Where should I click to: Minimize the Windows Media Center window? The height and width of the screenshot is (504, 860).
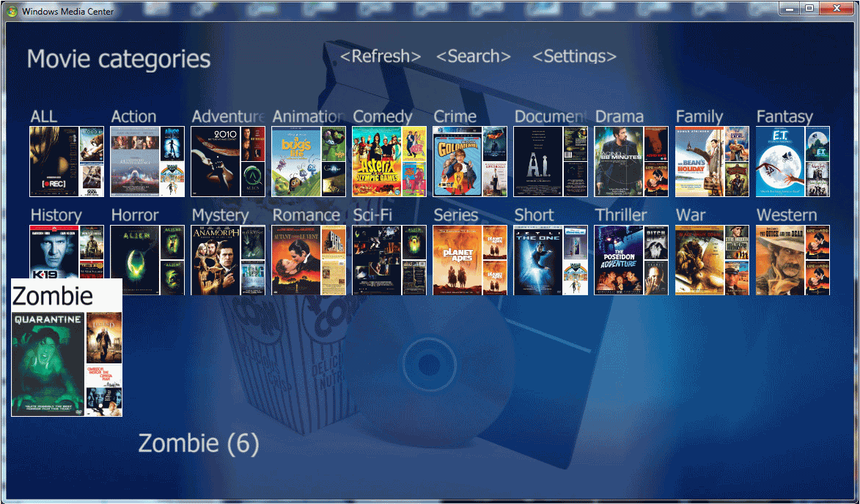click(x=790, y=8)
